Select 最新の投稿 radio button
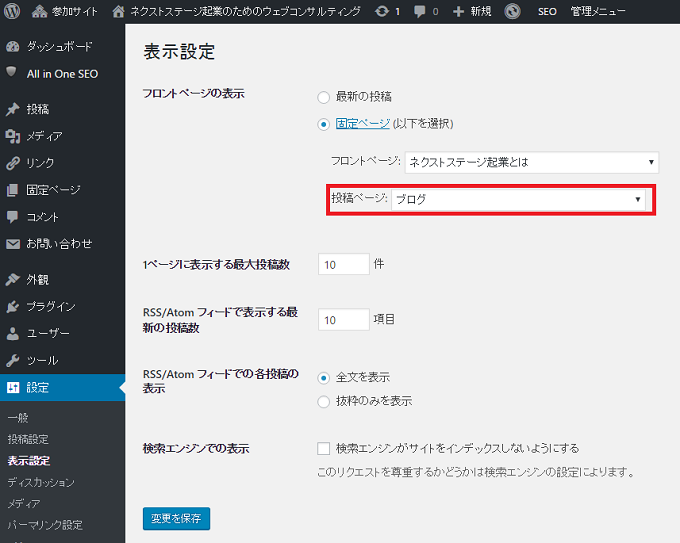Image resolution: width=680 pixels, height=543 pixels. pyautogui.click(x=324, y=98)
